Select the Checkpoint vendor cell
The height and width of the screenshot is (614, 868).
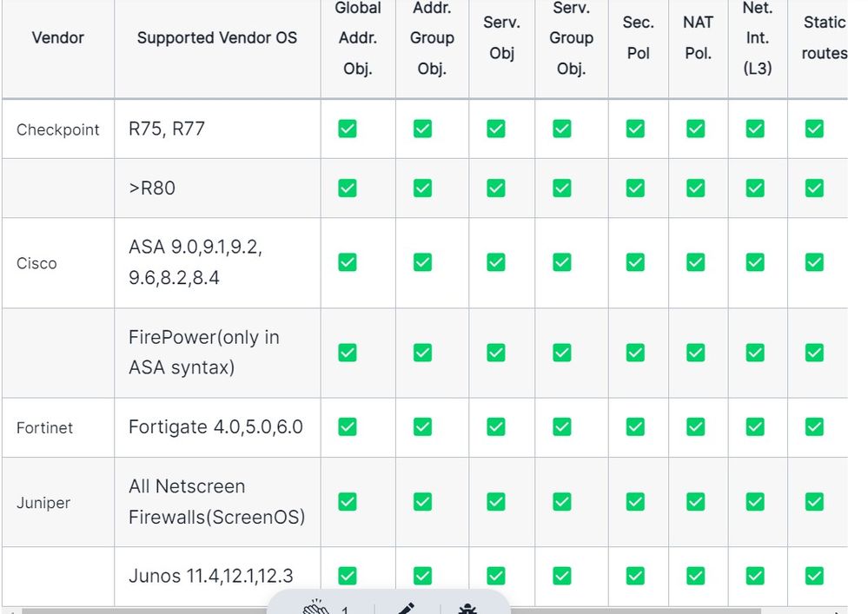pos(58,129)
